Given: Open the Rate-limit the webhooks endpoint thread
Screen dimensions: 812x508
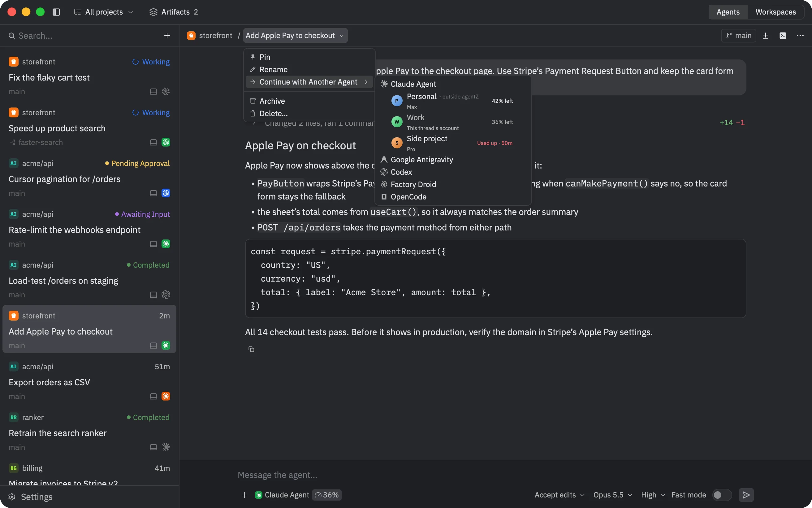Looking at the screenshot, I should 89,229.
